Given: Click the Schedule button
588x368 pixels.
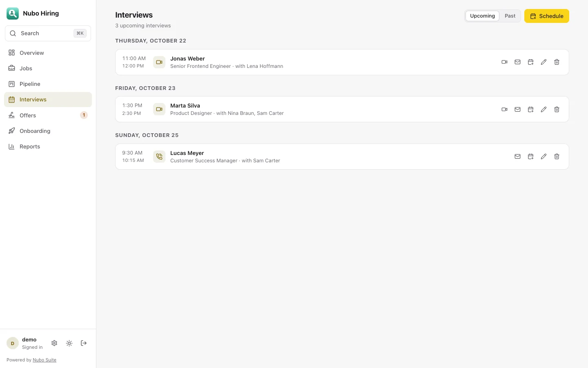Looking at the screenshot, I should click(x=546, y=16).
